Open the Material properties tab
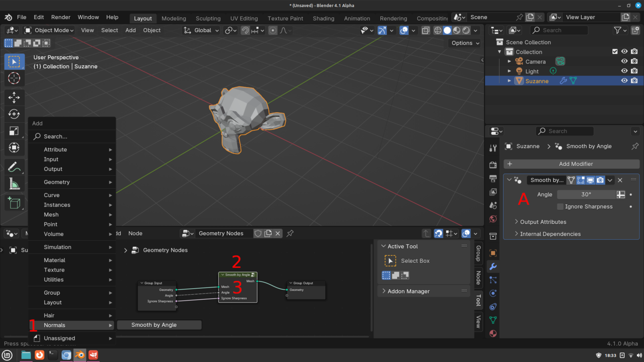 click(x=493, y=333)
